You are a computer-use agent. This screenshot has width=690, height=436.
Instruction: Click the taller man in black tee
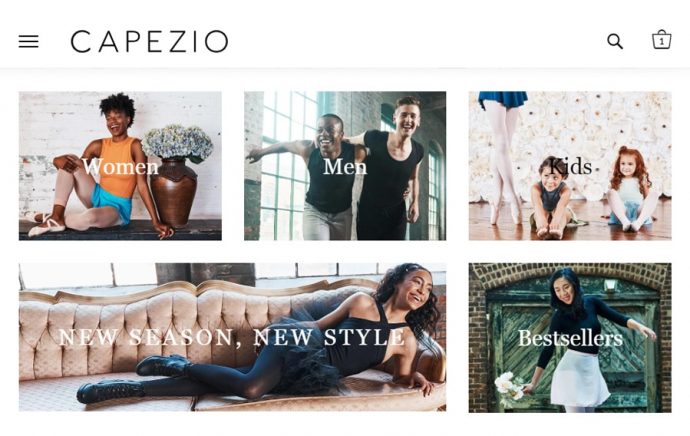click(x=392, y=169)
